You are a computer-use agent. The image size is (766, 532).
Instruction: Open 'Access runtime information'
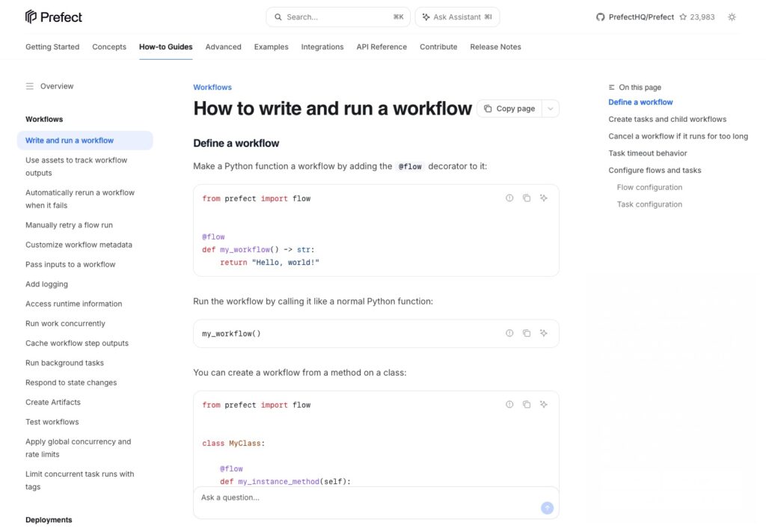coord(74,304)
